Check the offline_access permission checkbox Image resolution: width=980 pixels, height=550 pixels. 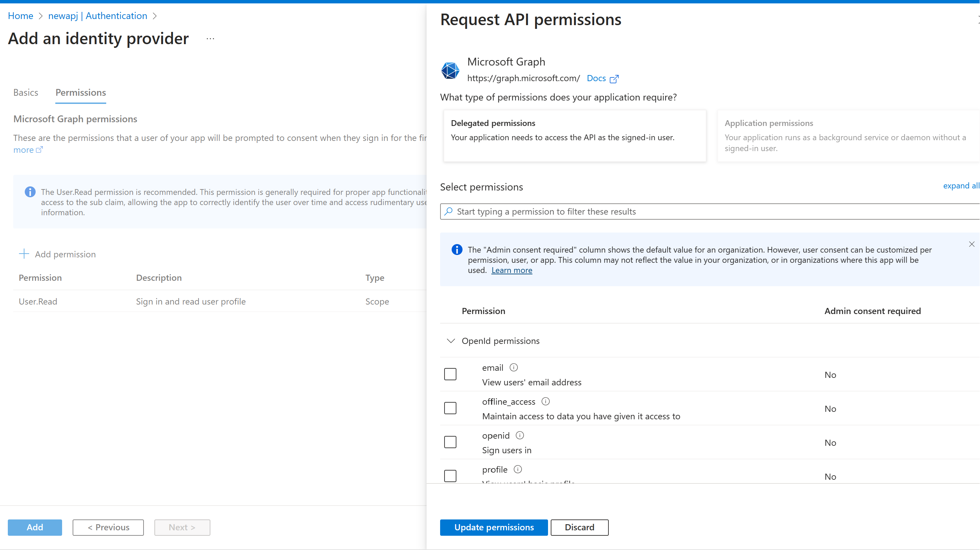450,408
